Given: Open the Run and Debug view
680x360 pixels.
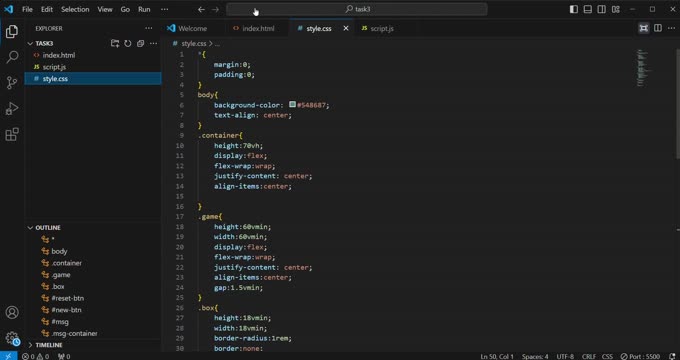Looking at the screenshot, I should pos(12,108).
